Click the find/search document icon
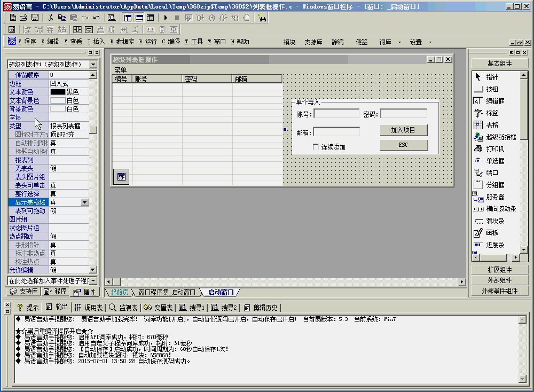Viewport: 534px width, 392px height. (112, 18)
